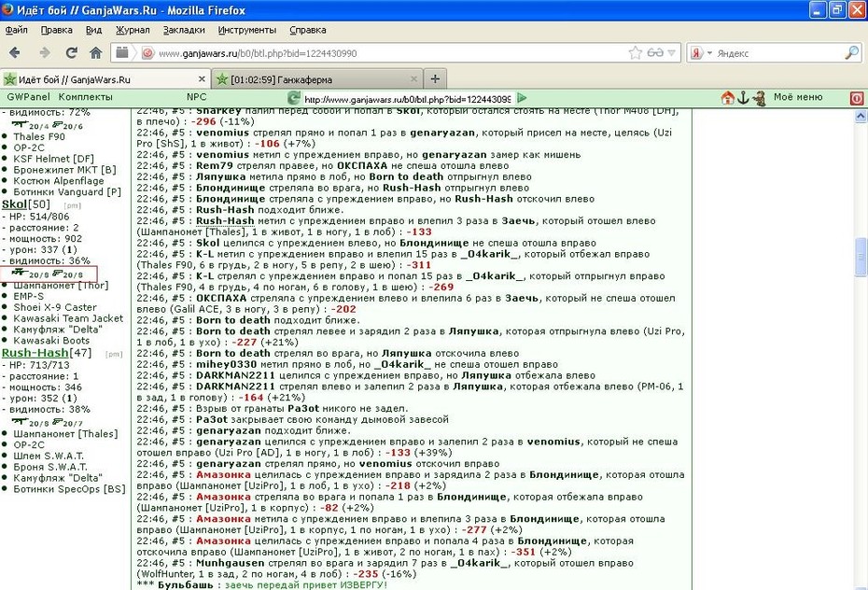Click the Комплекты button in GWPanel
Screen dimensions: 868x590
85,97
